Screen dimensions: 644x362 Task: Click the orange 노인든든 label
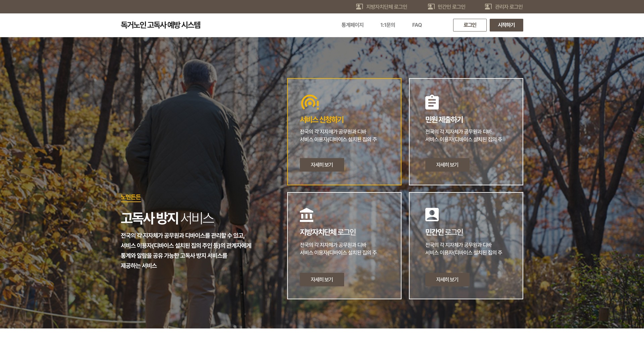[131, 197]
